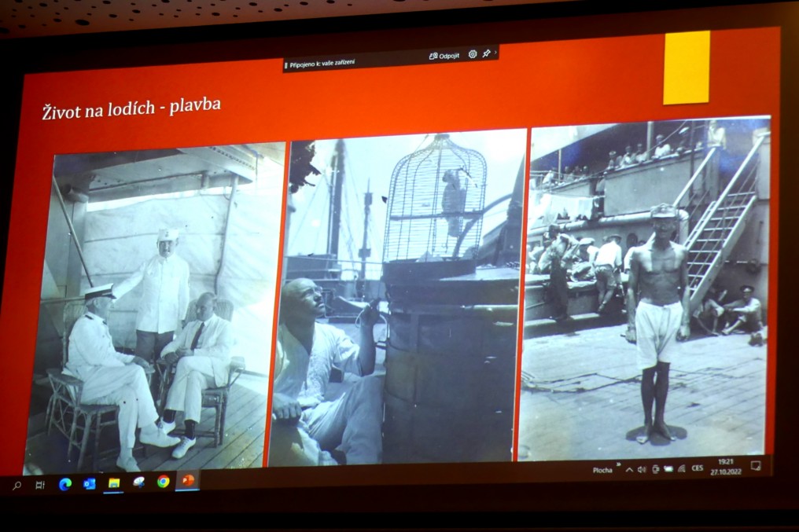Open Outlook from the taskbar
The width and height of the screenshot is (799, 532).
90,483
